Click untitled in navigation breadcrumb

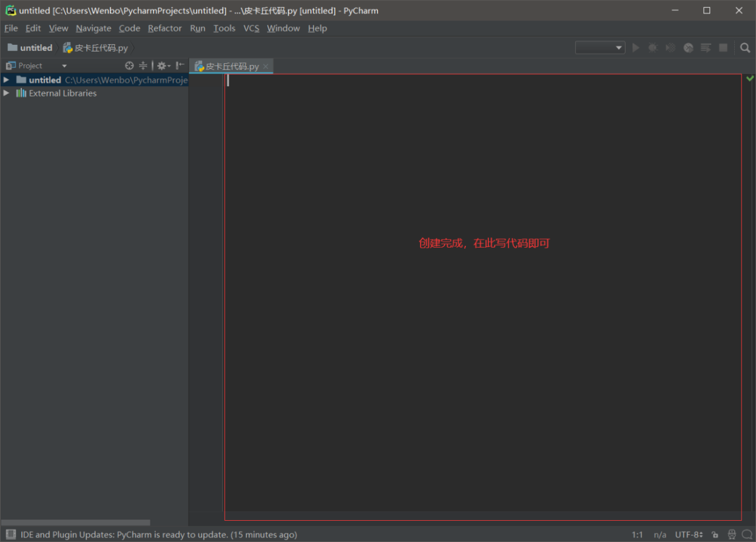coord(36,47)
